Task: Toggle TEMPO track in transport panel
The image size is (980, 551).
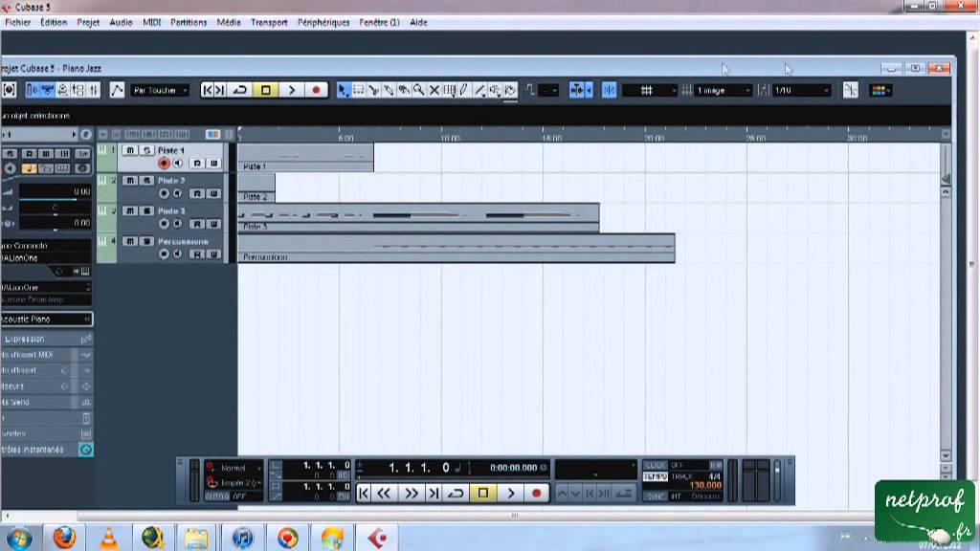Action: coord(655,476)
